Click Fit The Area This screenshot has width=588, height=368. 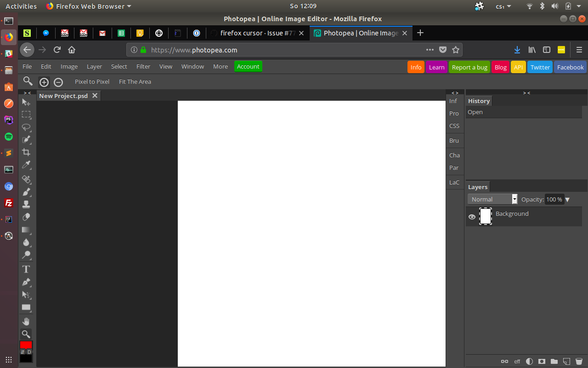[135, 81]
